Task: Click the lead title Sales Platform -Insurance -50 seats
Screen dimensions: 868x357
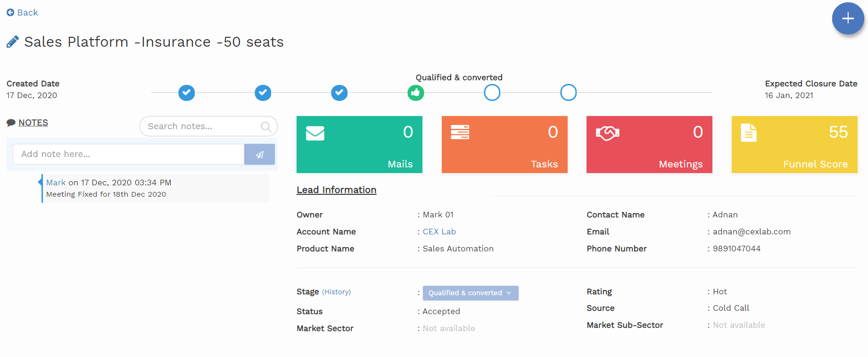Action: (x=154, y=42)
